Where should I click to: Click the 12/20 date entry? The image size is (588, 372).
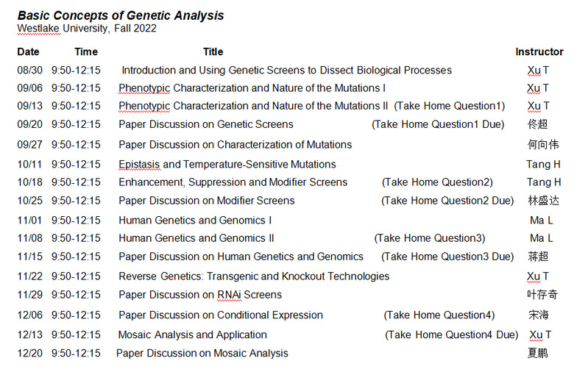(x=29, y=353)
